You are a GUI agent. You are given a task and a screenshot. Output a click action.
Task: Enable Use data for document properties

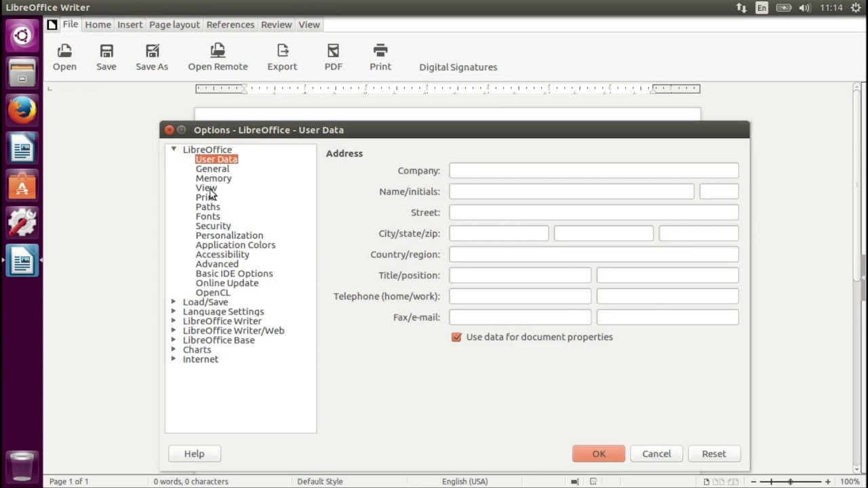456,337
